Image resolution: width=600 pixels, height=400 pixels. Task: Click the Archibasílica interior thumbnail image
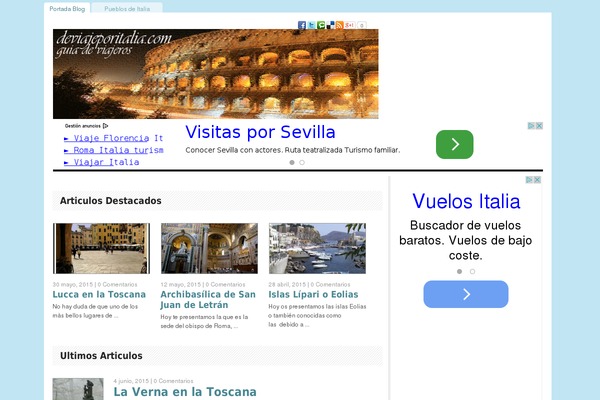(x=209, y=248)
